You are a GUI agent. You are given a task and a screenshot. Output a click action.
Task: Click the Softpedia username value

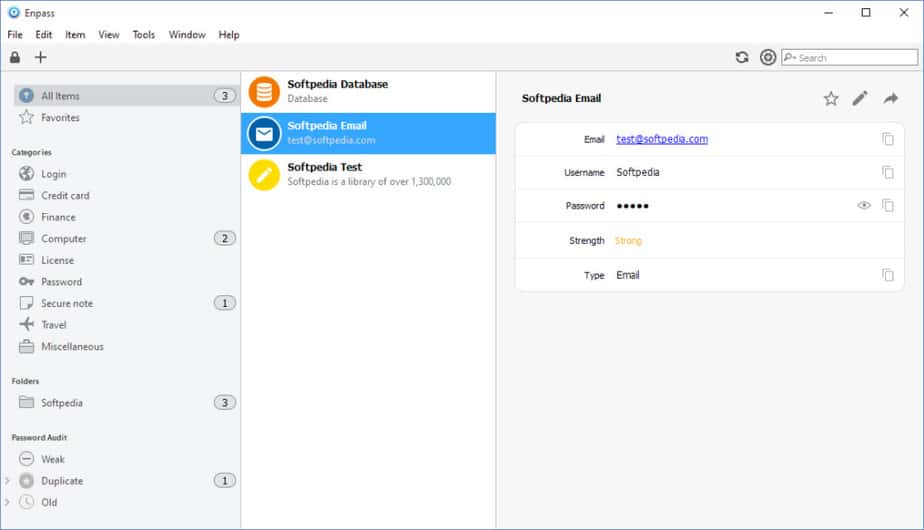638,172
